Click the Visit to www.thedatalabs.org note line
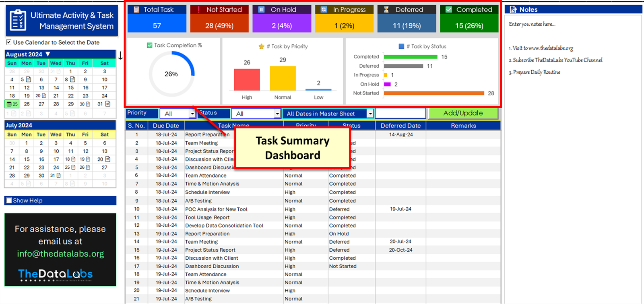This screenshot has width=644, height=304. (541, 48)
